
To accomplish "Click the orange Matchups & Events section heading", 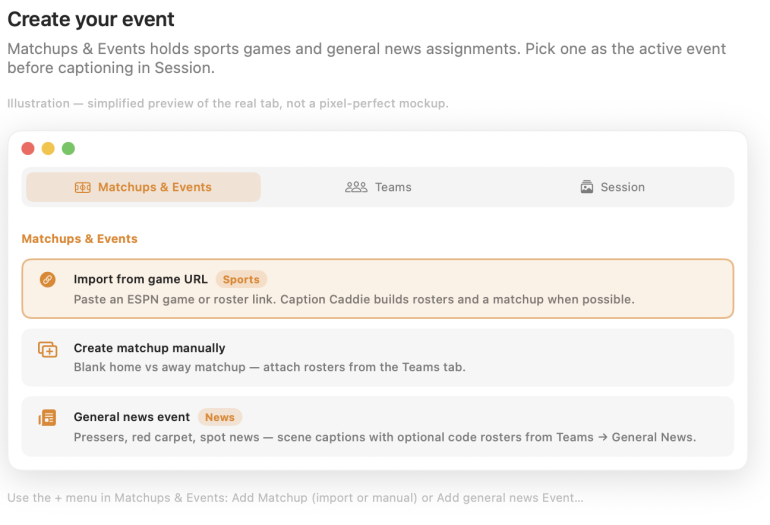I will click(80, 239).
